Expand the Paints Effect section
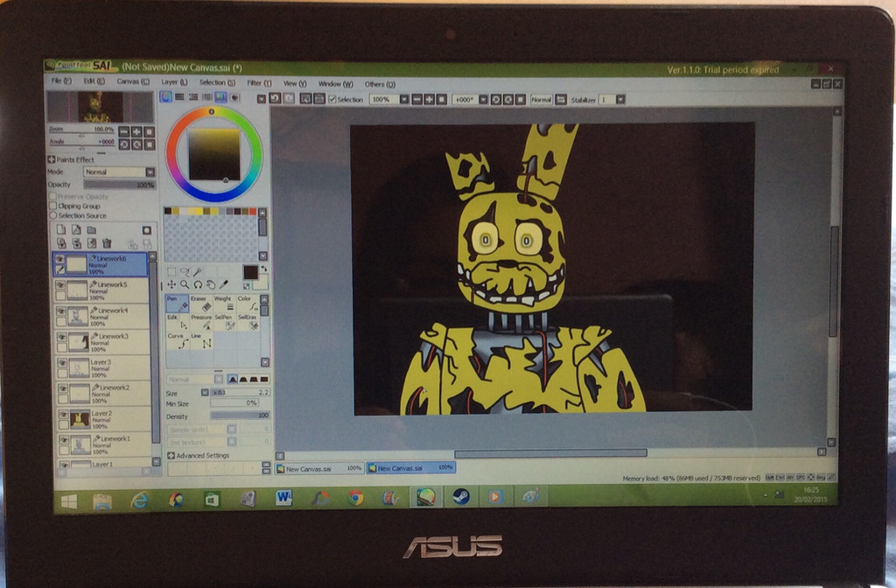The image size is (896, 588). tap(52, 159)
